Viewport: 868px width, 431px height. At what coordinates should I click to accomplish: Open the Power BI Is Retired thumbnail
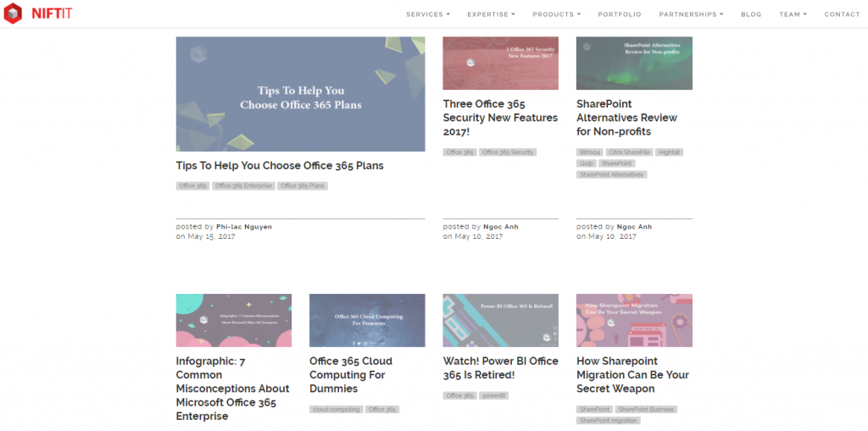[500, 320]
